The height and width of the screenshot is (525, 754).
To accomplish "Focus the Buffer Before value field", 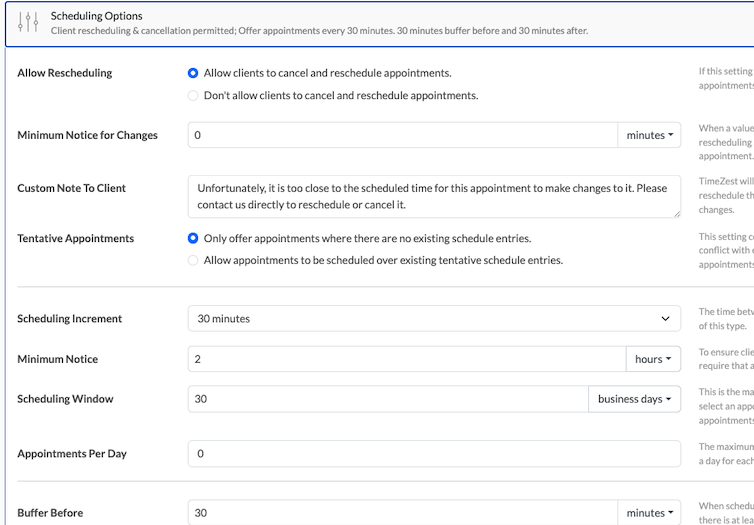I will [402, 513].
